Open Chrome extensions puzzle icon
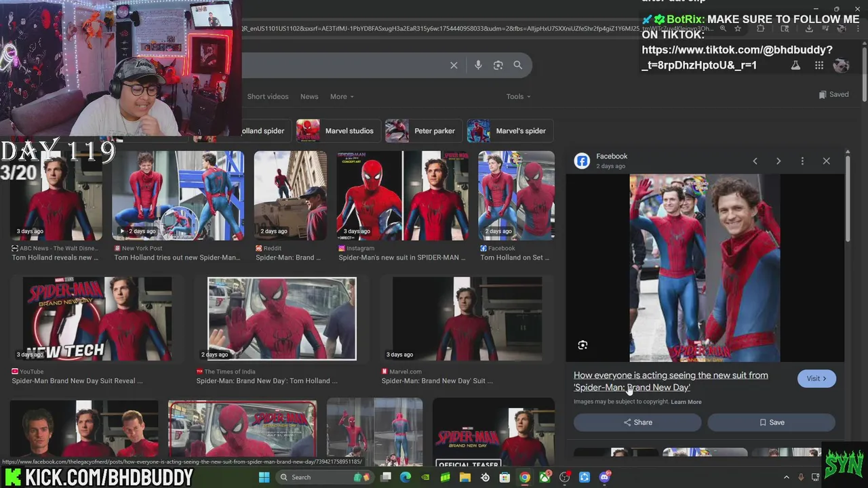This screenshot has height=488, width=868. tap(760, 28)
